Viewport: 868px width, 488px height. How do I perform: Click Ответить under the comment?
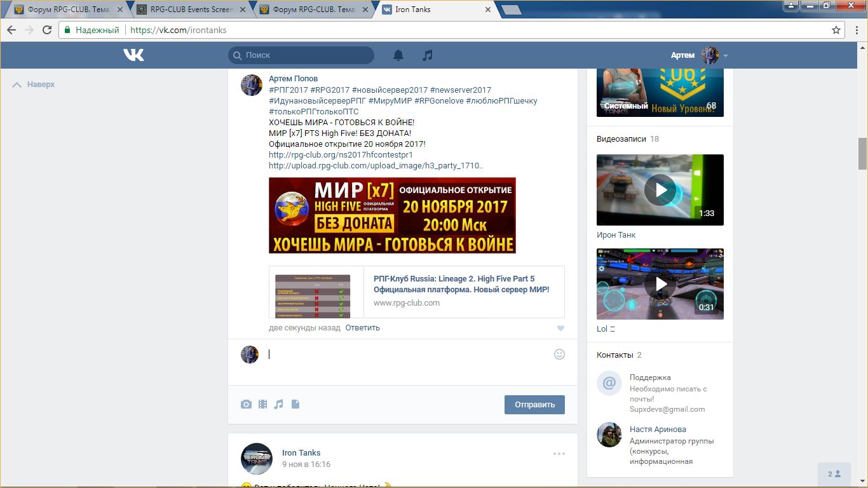(362, 328)
